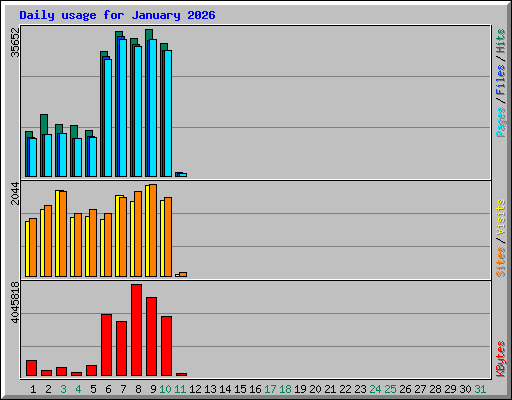
Task: Click green day 31 label
Action: (480, 389)
